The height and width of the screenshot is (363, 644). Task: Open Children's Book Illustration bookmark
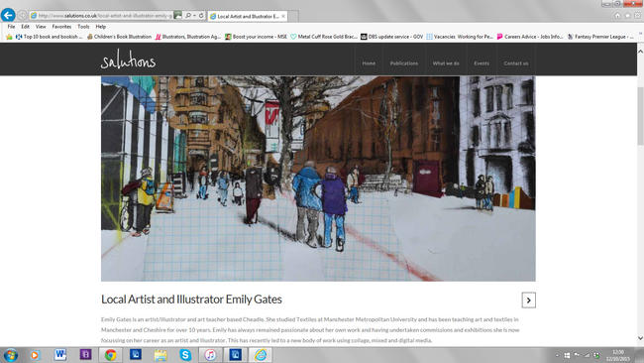pyautogui.click(x=119, y=37)
